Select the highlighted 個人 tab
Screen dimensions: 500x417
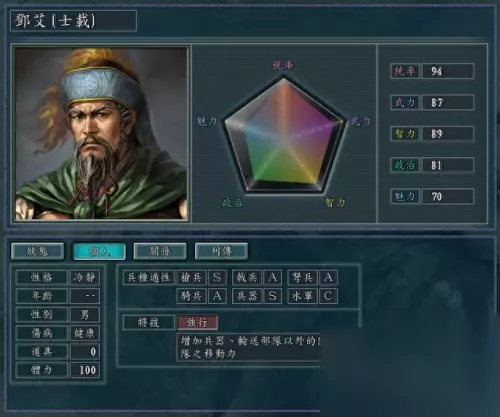(x=99, y=251)
